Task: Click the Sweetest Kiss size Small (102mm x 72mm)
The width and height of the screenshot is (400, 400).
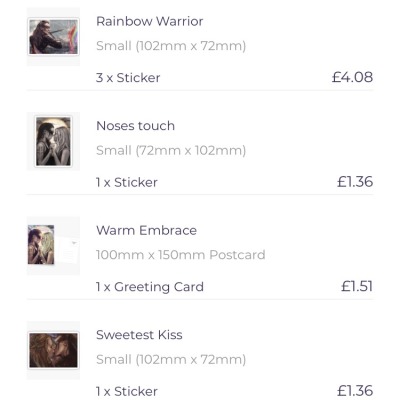Action: tap(171, 359)
